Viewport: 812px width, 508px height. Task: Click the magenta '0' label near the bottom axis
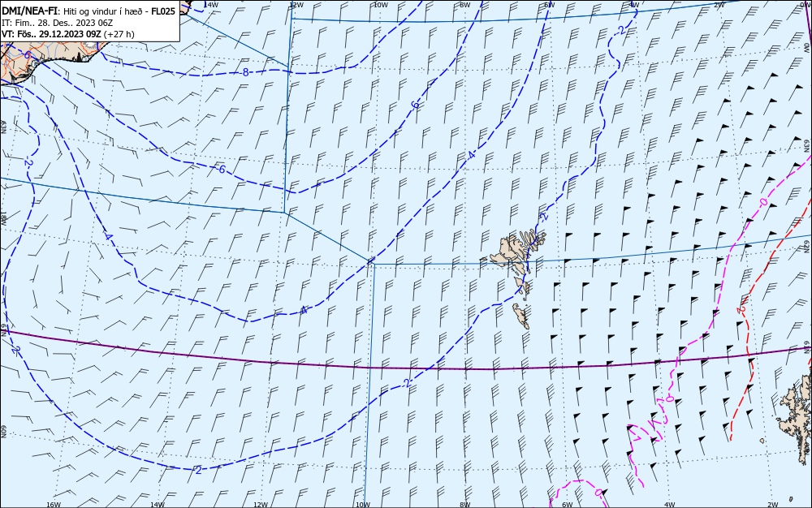(598, 493)
